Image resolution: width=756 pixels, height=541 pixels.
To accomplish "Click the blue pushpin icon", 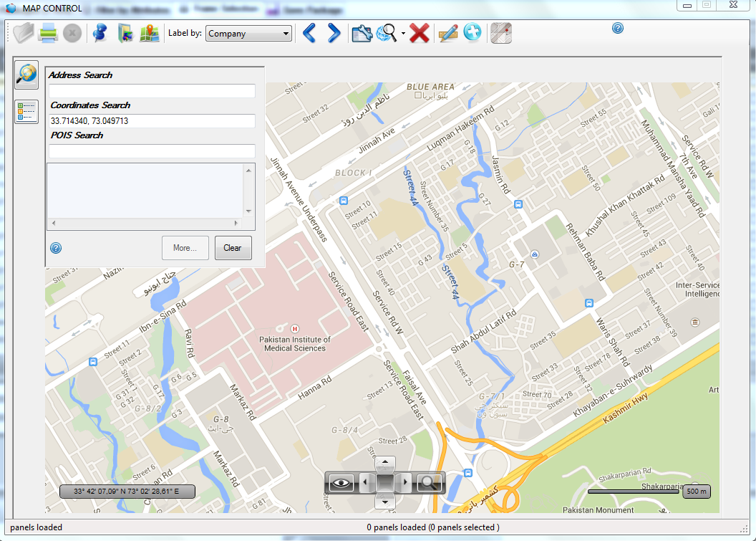I will coord(100,33).
